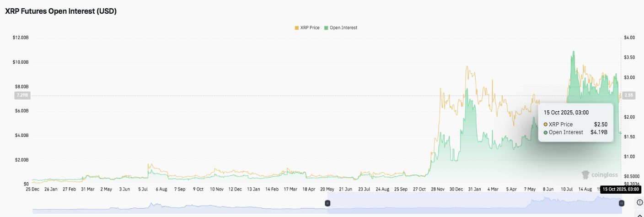The height and width of the screenshot is (217, 644).
Task: Click the 2.55 right axis price marker
Action: coord(628,95)
